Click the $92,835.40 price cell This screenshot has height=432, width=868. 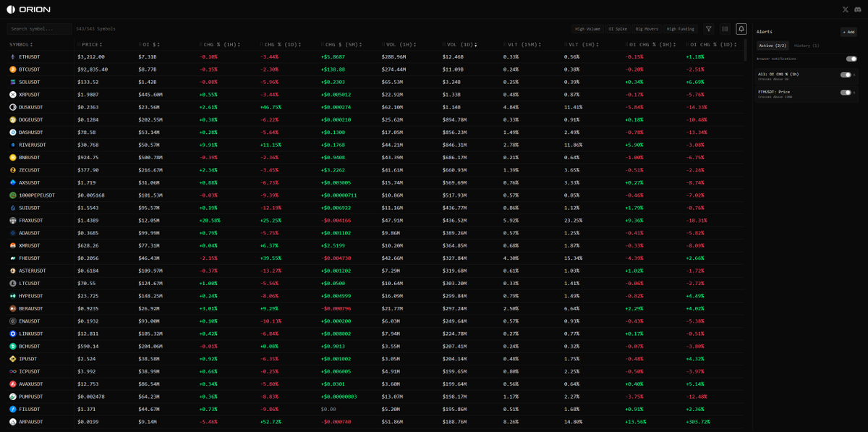pyautogui.click(x=93, y=69)
